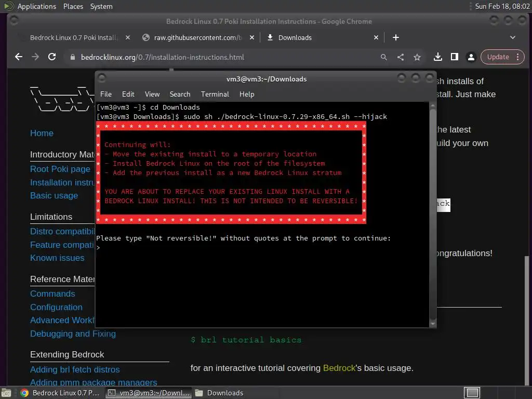The width and height of the screenshot is (532, 399).
Task: Switch to Bedrock Linux 0.7 Poki tab
Action: [73, 37]
